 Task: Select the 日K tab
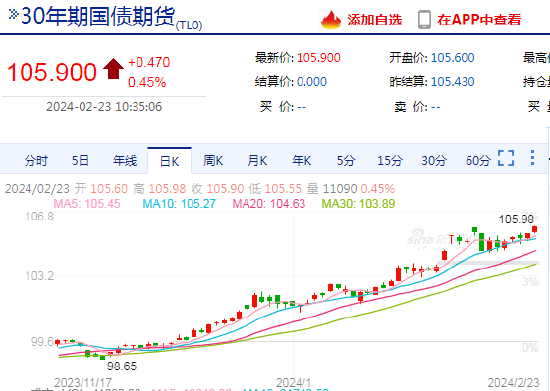[169, 161]
